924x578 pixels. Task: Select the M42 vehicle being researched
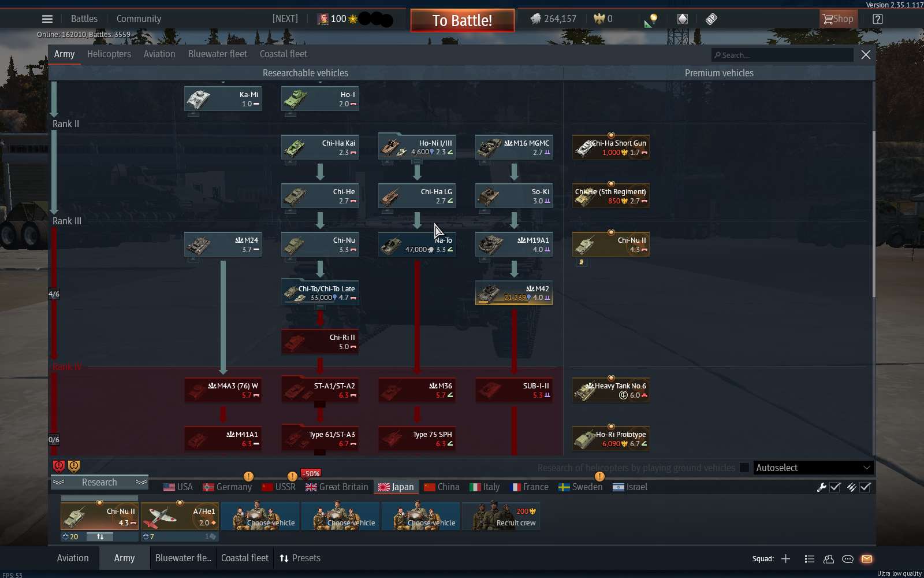[514, 293]
